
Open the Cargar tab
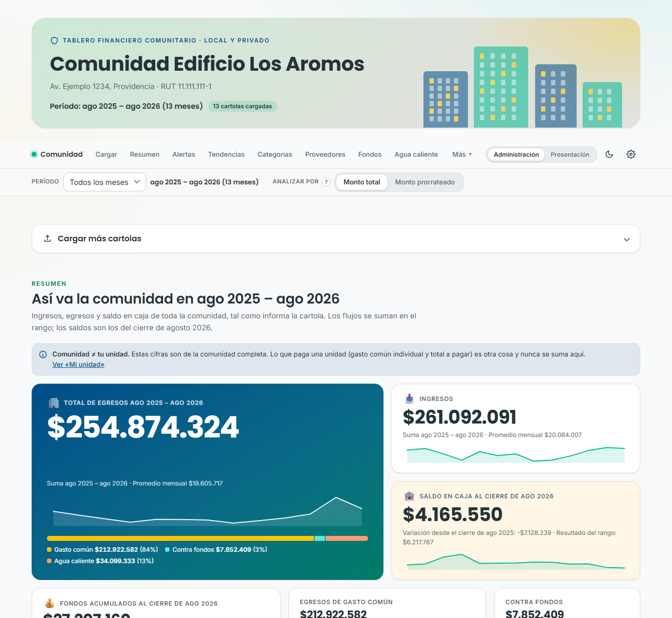(106, 154)
